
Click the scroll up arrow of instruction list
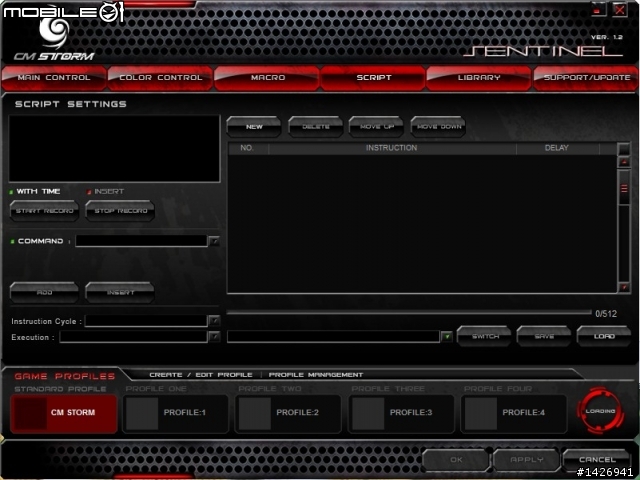(624, 162)
